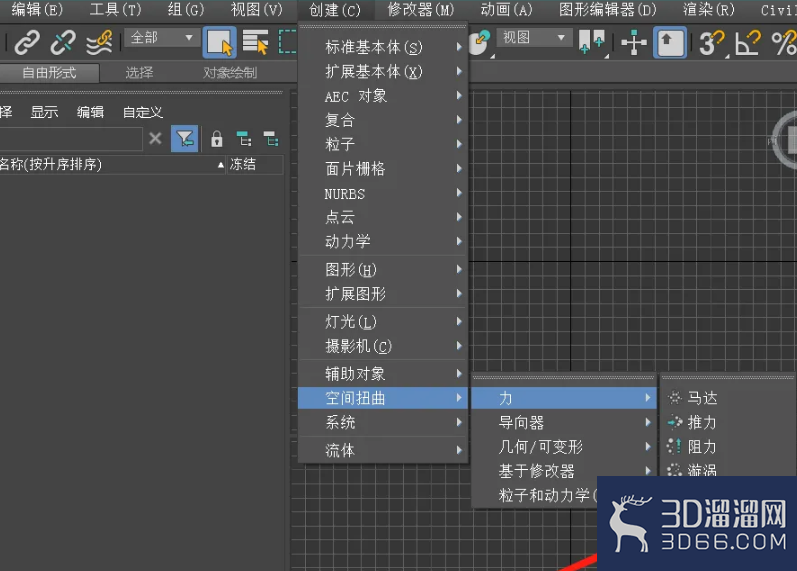The image size is (797, 571).
Task: Activate the Select Object tool
Action: point(220,43)
